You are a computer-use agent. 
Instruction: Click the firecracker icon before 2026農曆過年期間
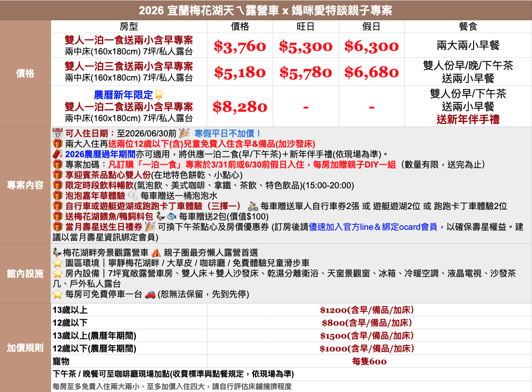[x=57, y=154]
